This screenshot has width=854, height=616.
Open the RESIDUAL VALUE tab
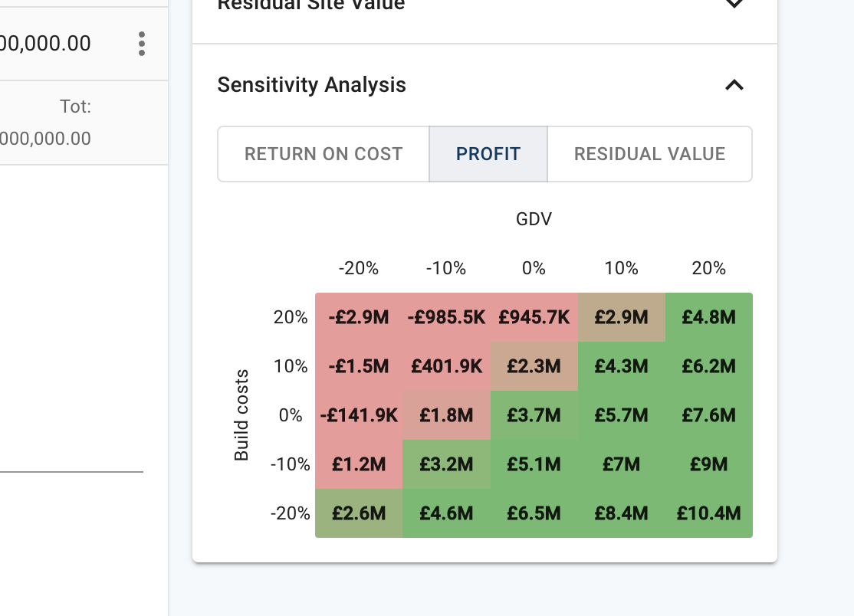coord(649,153)
